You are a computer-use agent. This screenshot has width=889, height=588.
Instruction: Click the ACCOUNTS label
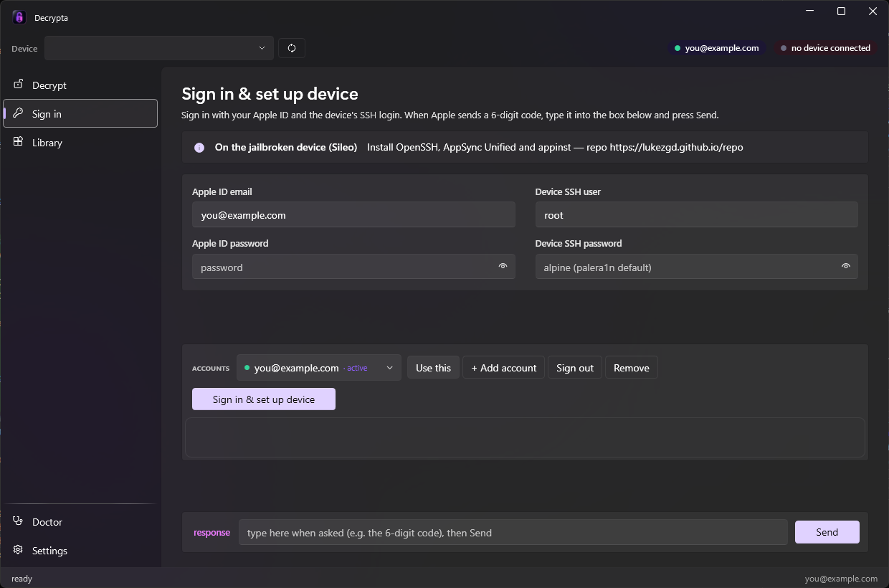tap(211, 369)
